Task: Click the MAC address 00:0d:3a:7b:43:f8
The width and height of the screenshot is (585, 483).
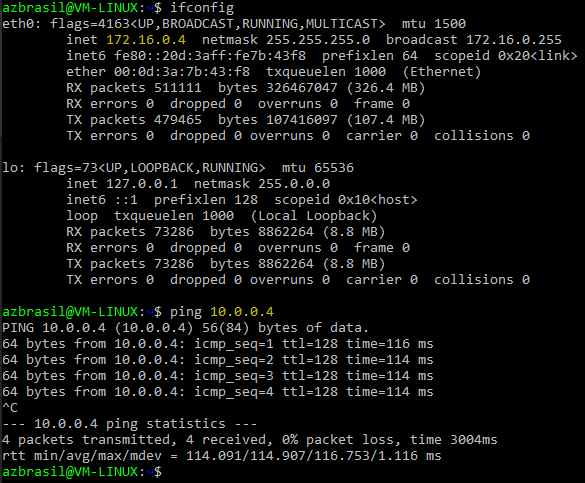Action: pos(182,72)
